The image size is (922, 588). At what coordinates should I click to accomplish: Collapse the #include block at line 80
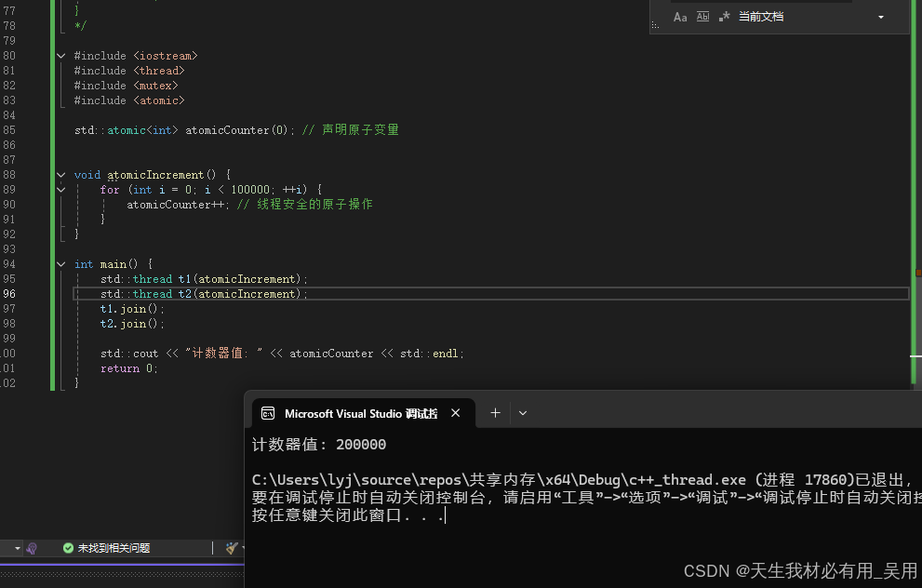[61, 56]
